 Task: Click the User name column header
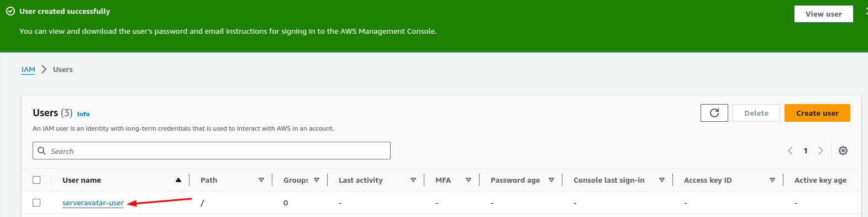pyautogui.click(x=82, y=180)
